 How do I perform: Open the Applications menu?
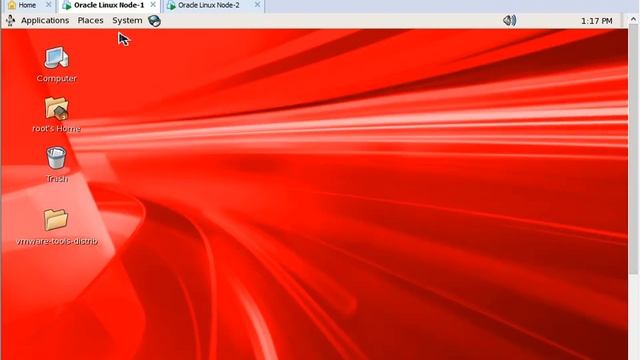coord(45,20)
